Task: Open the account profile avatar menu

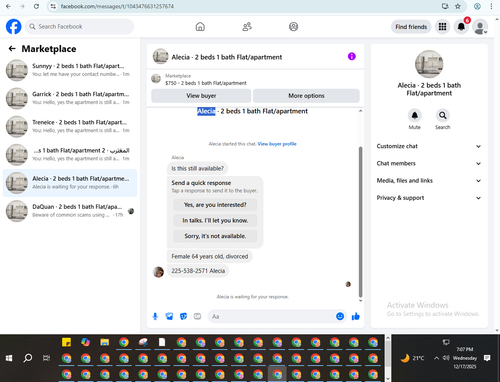Action: click(x=480, y=27)
